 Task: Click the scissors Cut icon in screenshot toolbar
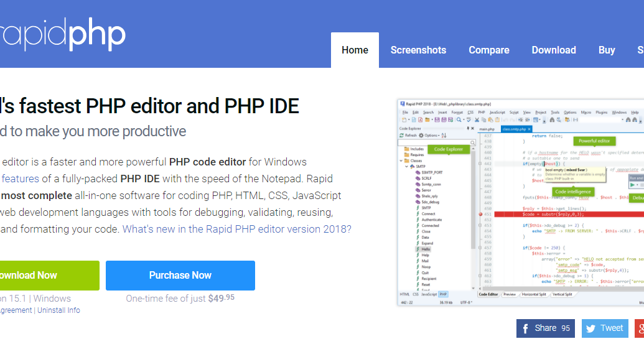point(477,120)
